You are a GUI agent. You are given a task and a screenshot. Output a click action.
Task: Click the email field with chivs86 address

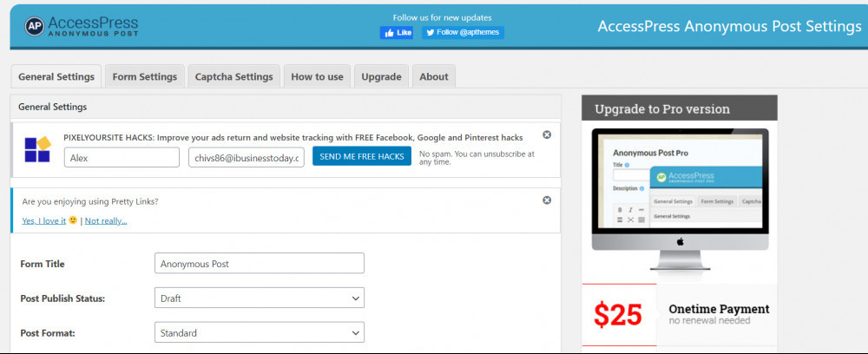(x=247, y=157)
